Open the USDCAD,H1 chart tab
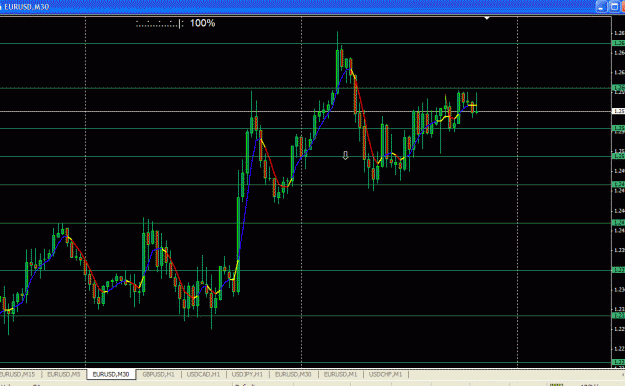 203,374
